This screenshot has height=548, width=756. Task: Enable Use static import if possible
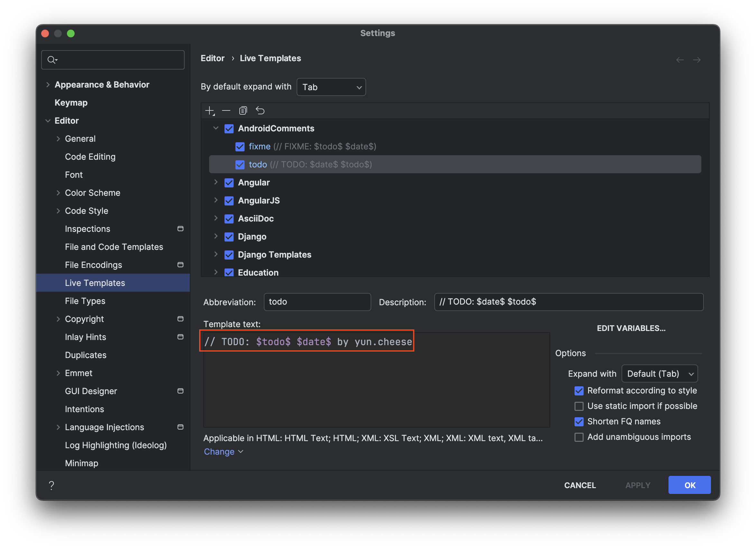tap(579, 406)
